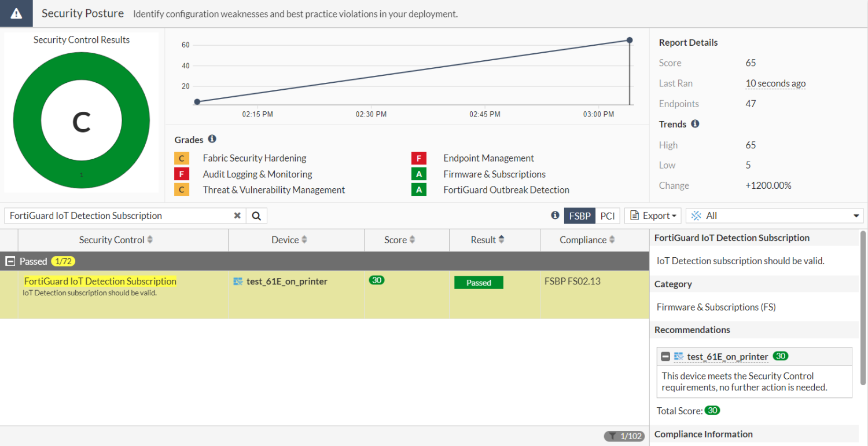
Task: Open the All filter dropdown
Action: coord(774,215)
